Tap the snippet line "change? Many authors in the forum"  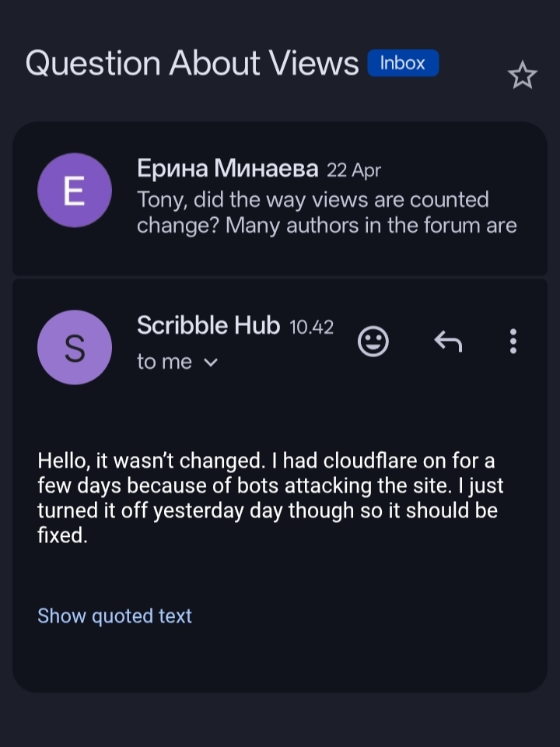point(327,226)
